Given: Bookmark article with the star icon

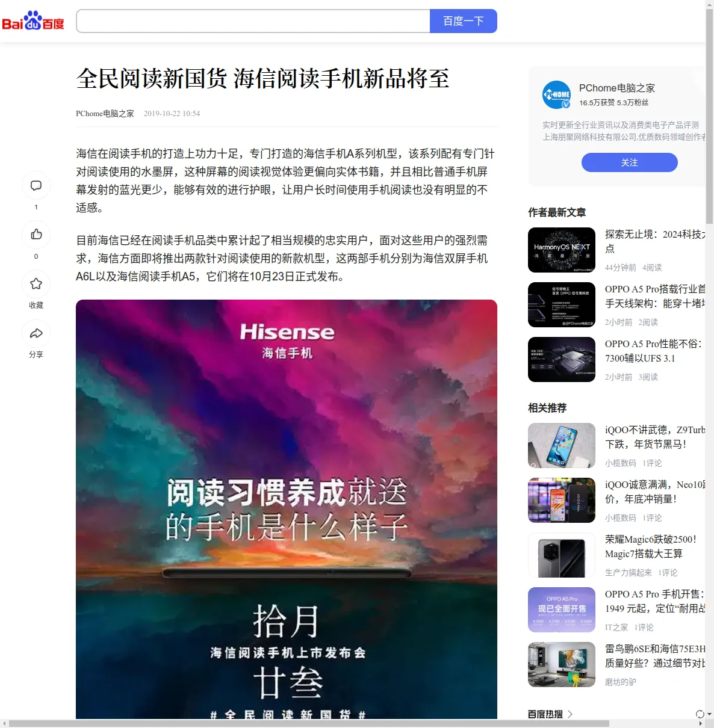Looking at the screenshot, I should [36, 284].
